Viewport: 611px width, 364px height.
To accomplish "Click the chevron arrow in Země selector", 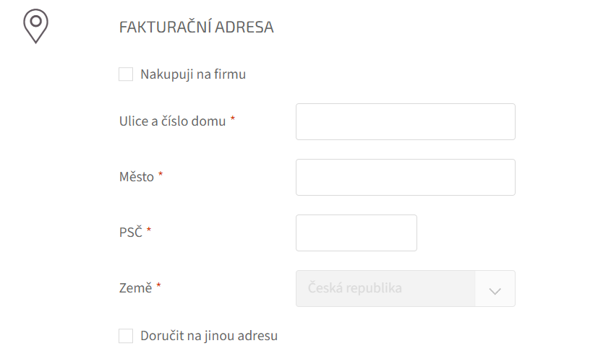I will [495, 289].
